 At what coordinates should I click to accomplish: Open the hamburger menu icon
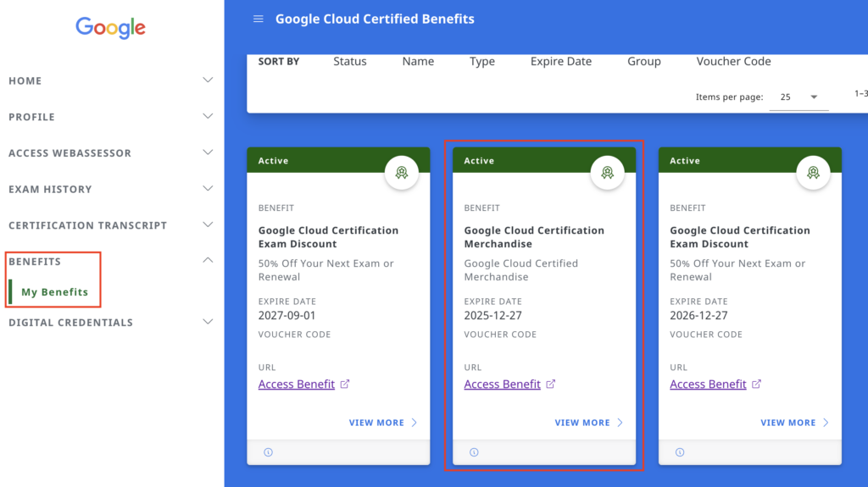coord(258,19)
